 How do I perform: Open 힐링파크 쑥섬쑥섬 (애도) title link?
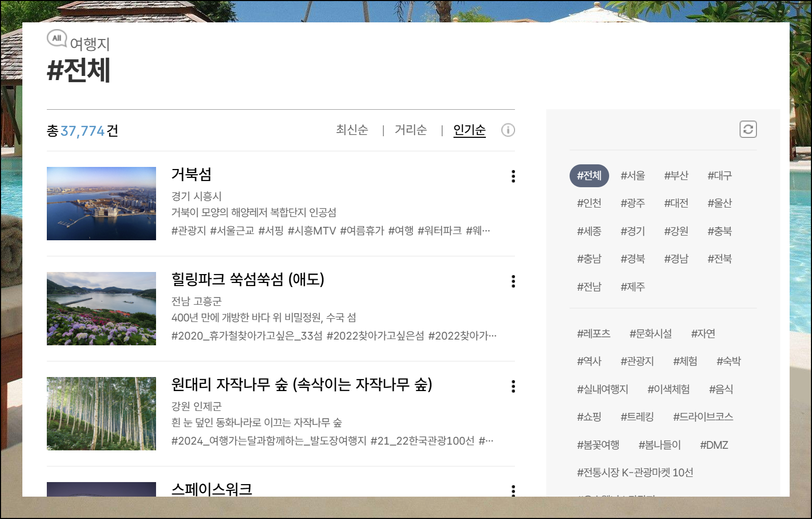pyautogui.click(x=248, y=279)
